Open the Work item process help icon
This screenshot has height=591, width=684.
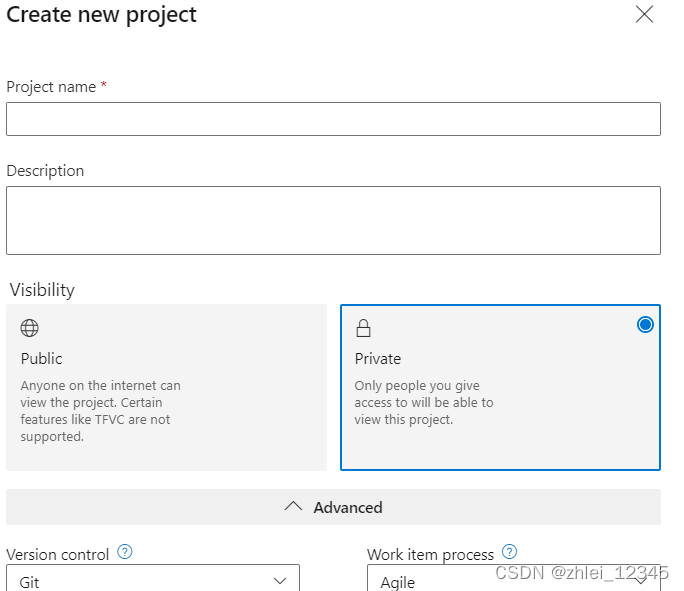(510, 552)
